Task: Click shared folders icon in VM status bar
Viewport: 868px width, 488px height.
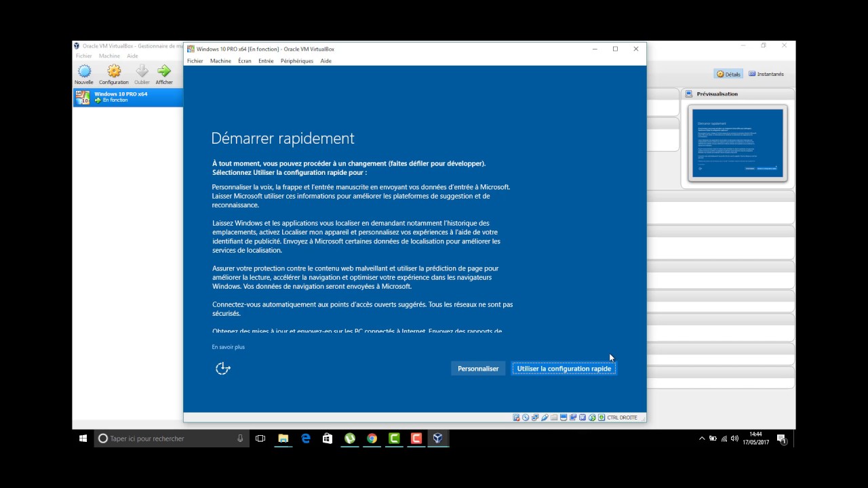Action: coord(554,418)
